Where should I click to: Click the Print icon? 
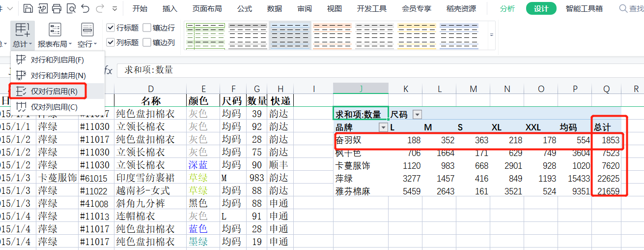(56, 8)
